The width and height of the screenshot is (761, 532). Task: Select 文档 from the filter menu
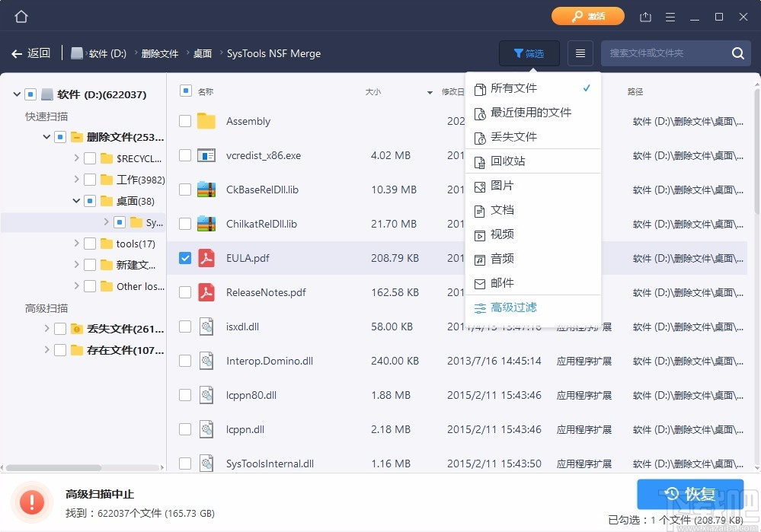tap(503, 210)
